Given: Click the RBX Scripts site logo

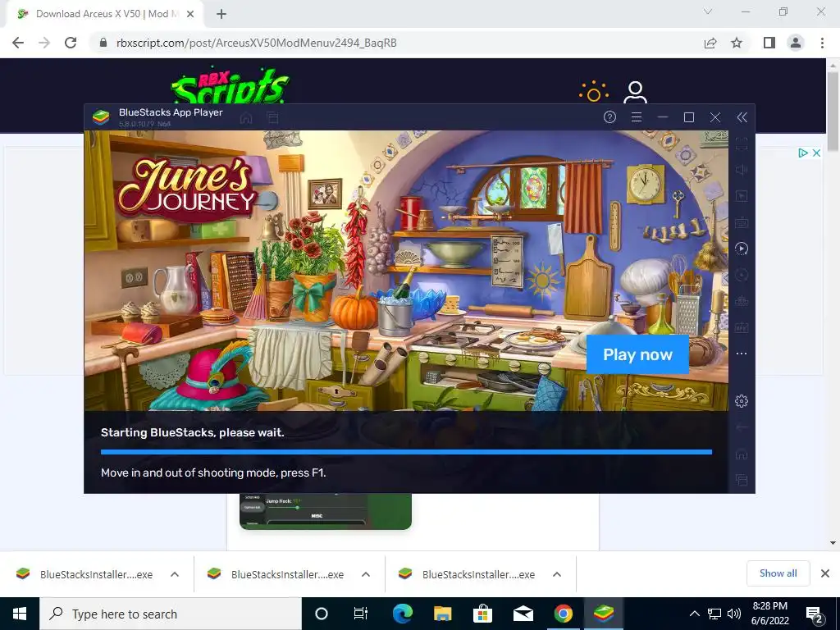Looking at the screenshot, I should pos(230,85).
